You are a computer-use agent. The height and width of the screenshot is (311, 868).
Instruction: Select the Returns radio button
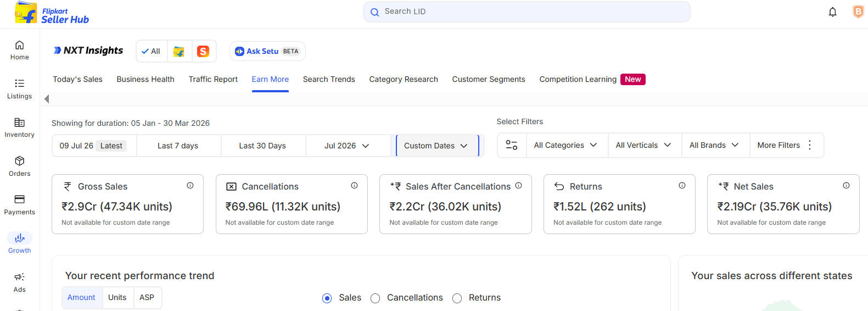pos(457,298)
